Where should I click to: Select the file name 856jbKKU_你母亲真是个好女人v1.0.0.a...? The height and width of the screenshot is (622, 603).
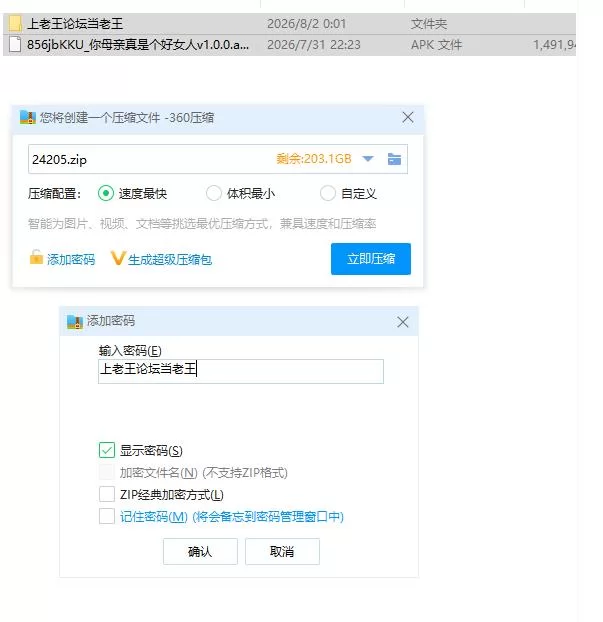138,45
